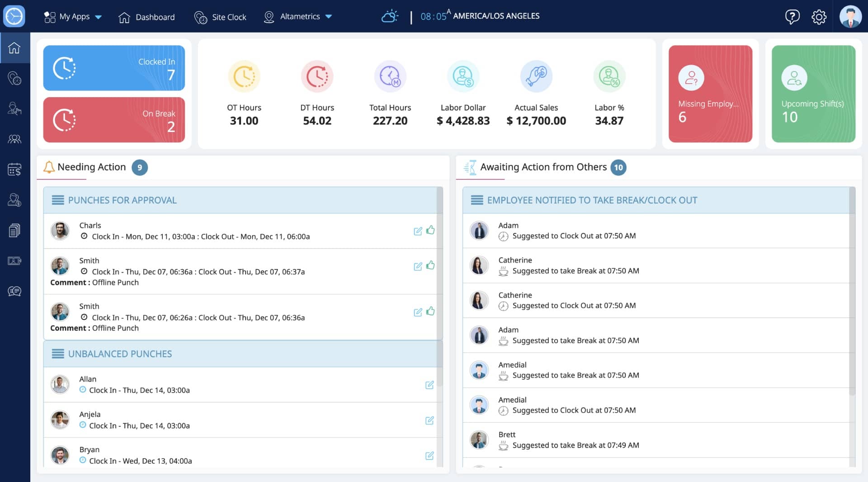Approve Charls punch with thumbs-up icon

click(430, 230)
